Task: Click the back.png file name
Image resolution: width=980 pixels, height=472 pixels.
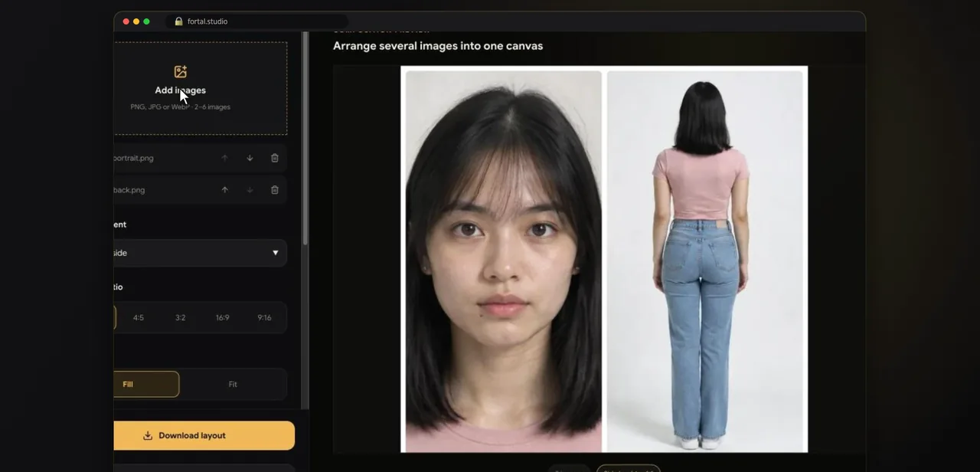Action: click(129, 190)
